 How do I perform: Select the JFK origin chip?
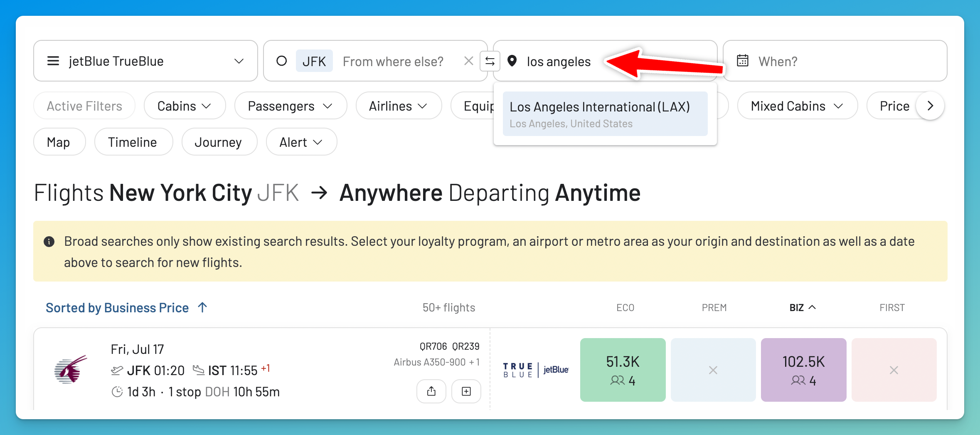(314, 61)
